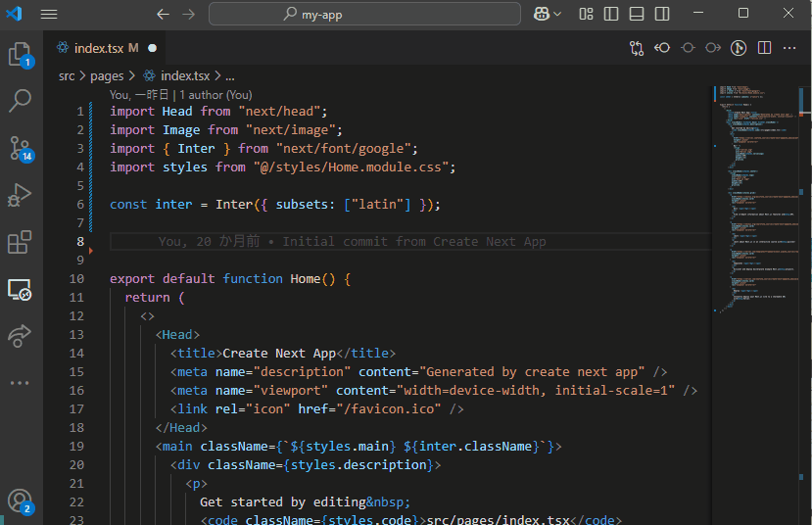Click the "@/styles/Home.module.css" string
This screenshot has width=812, height=525.
click(351, 167)
